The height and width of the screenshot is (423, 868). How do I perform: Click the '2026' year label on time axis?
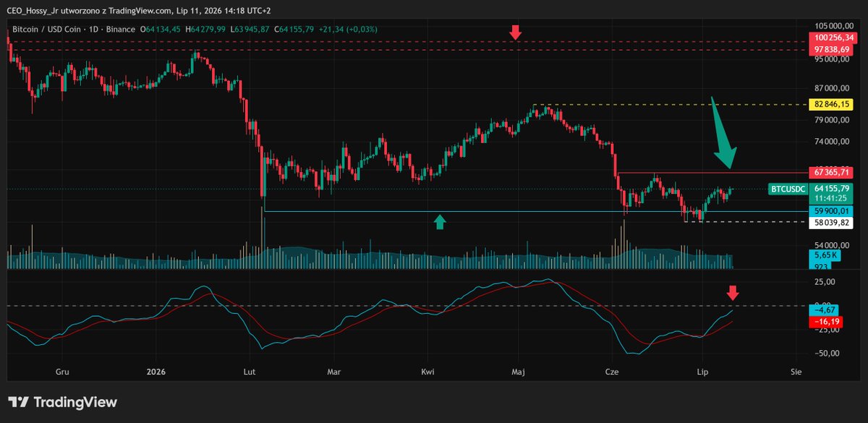pyautogui.click(x=156, y=372)
